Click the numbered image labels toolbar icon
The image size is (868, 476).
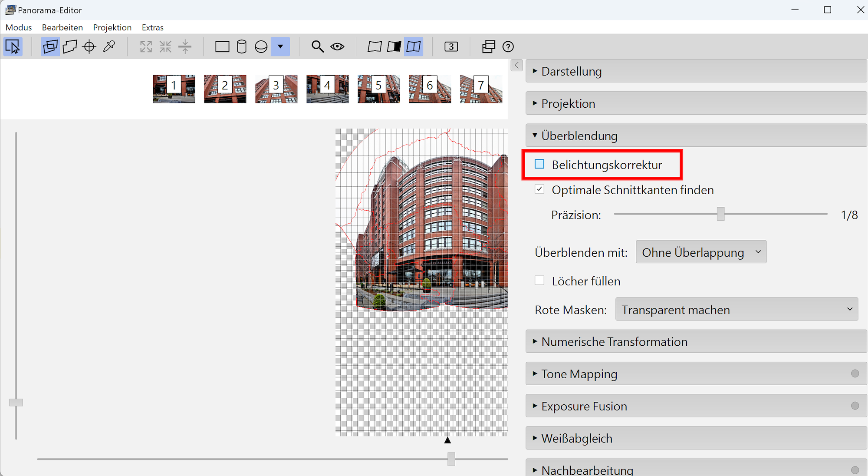[451, 46]
